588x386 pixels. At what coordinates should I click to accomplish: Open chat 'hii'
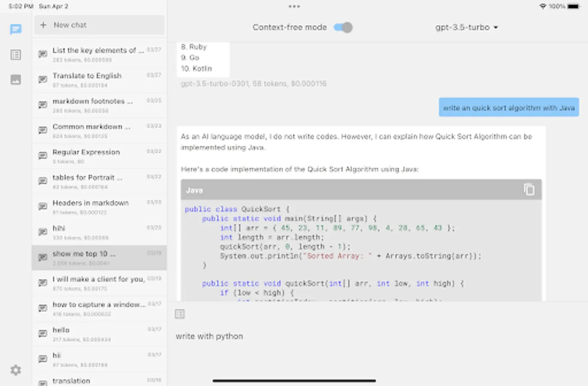click(100, 359)
